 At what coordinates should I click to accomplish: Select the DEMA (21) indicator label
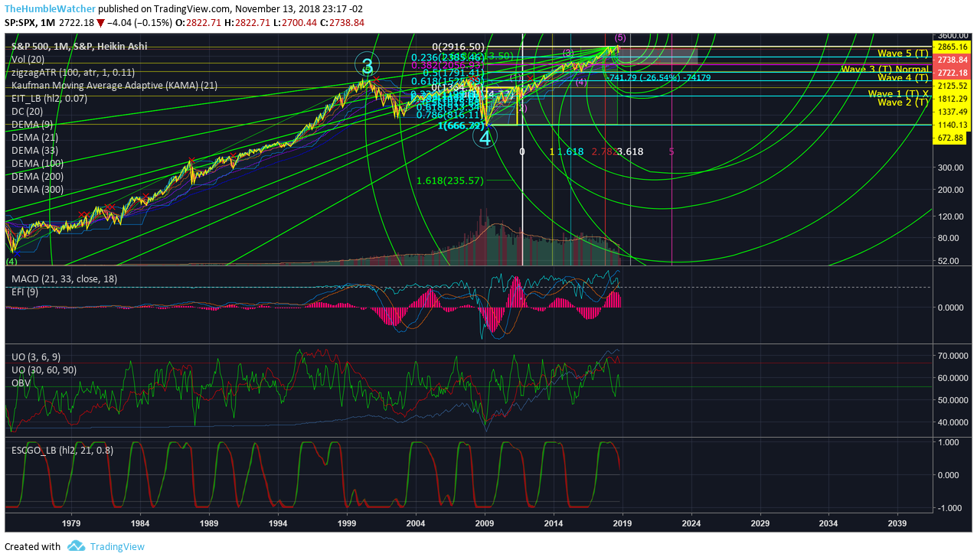34,137
